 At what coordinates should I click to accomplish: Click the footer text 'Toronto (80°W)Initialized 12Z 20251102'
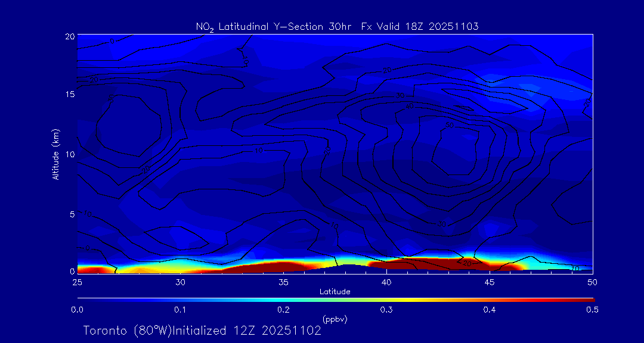point(202,330)
